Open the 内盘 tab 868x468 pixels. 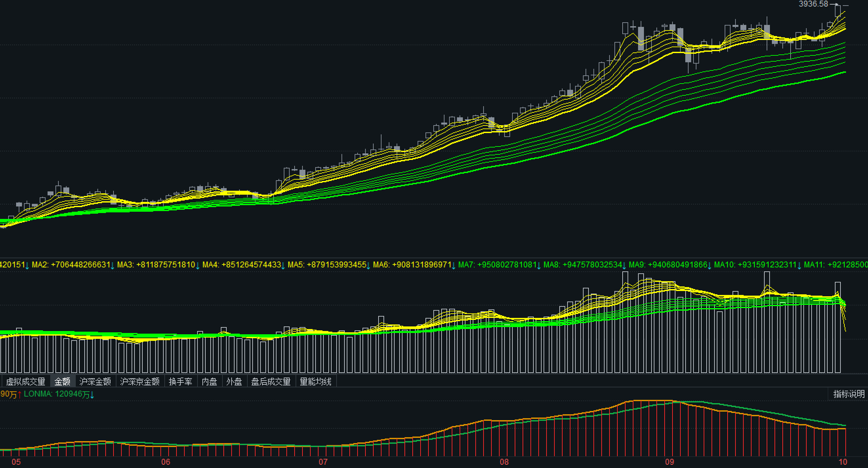(x=209, y=381)
